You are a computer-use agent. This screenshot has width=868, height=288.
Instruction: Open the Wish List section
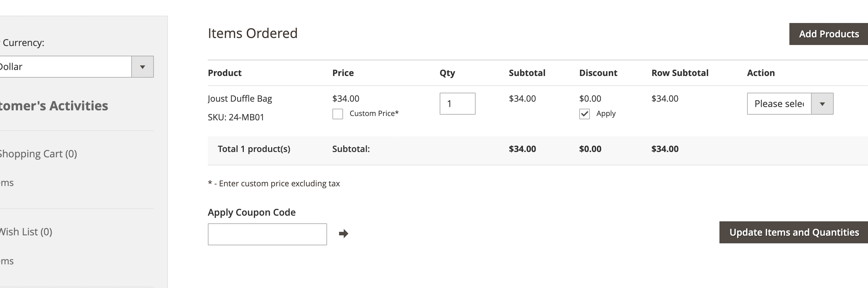(x=26, y=231)
